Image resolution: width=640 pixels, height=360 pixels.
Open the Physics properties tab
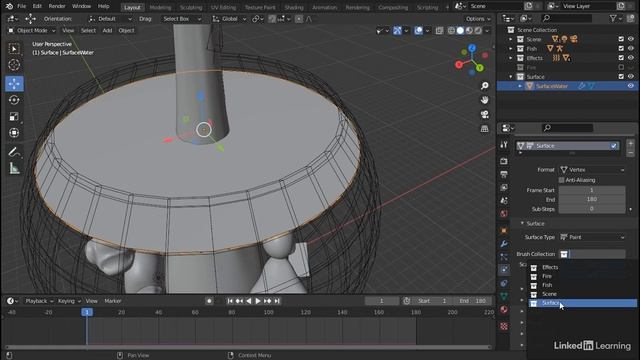504,269
